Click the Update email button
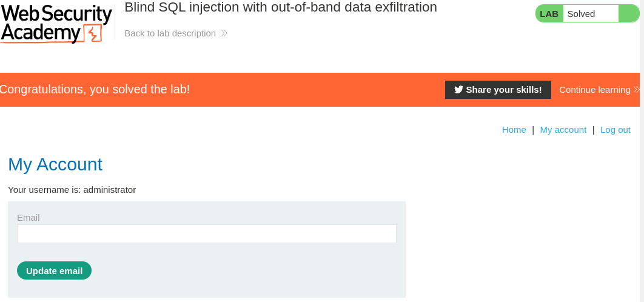The image size is (644, 302). [54, 270]
